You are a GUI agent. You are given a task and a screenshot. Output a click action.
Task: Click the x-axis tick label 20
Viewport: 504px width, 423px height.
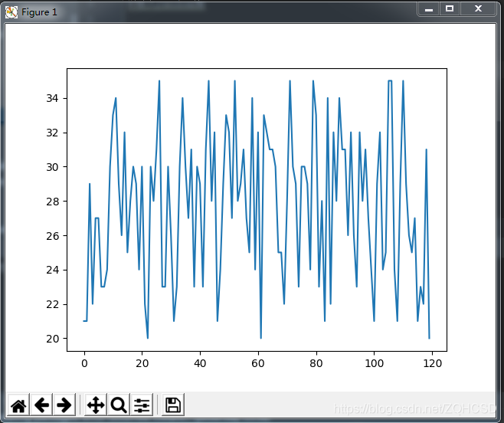[142, 363]
